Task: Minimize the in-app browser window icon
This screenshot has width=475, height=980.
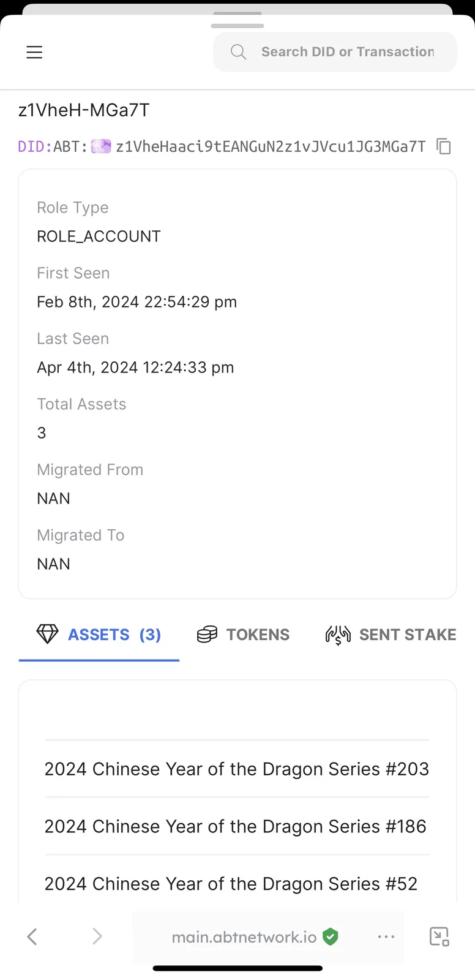Action: 439,937
